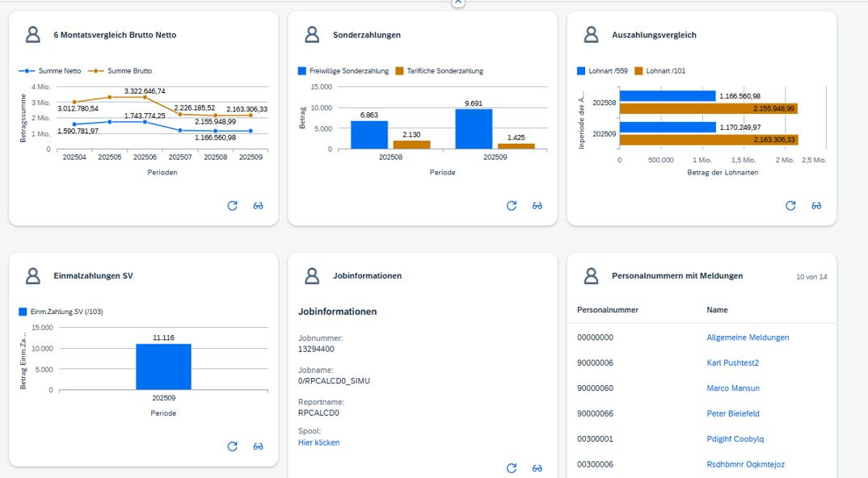Collapse the header with the top chevron

click(x=457, y=3)
